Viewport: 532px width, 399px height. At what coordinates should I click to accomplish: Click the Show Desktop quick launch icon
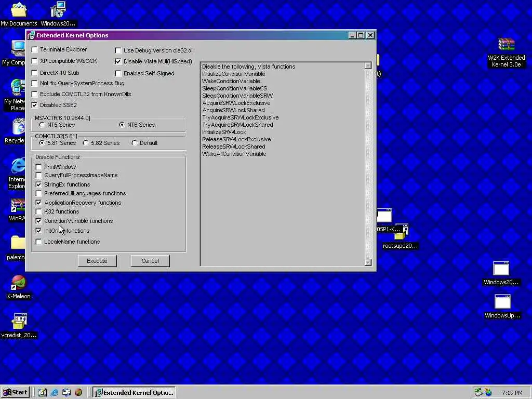[43, 393]
